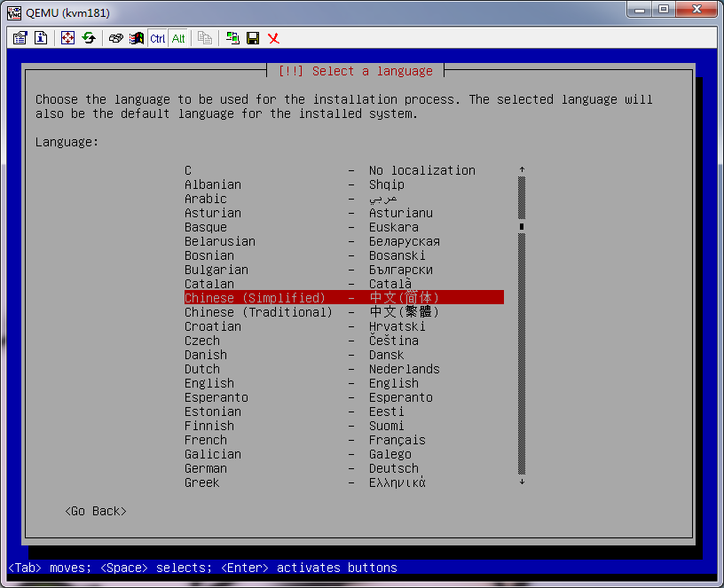Request a screen refresh with green arrows icon
Viewport: 724px width, 588px height.
(89, 38)
